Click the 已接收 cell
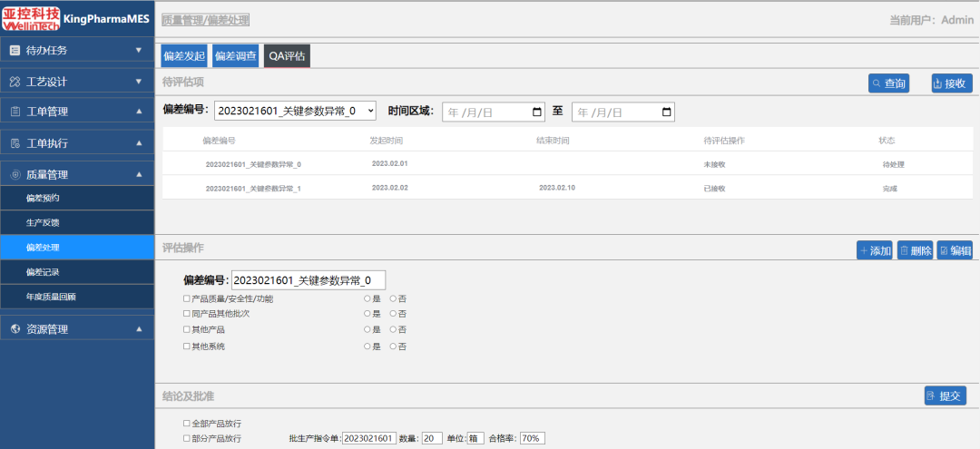The height and width of the screenshot is (449, 980). tap(714, 188)
